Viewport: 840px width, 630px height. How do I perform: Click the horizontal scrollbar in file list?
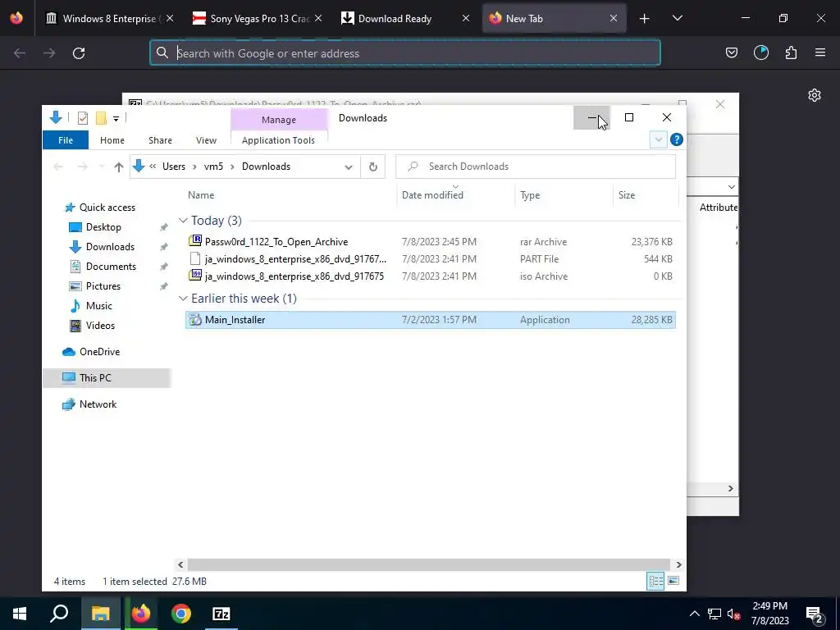click(428, 564)
